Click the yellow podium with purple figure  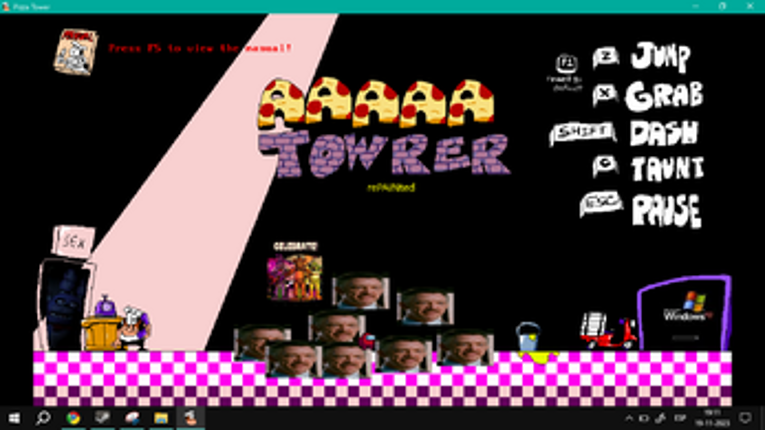pyautogui.click(x=102, y=325)
